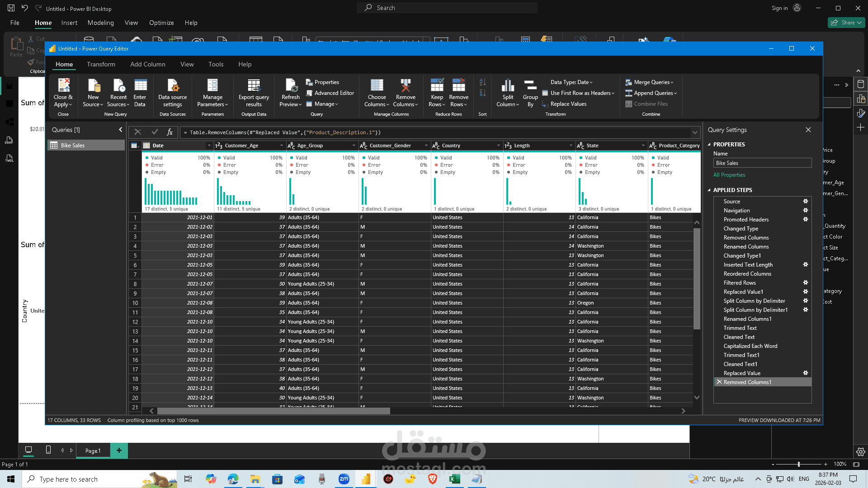Open settings gear for Filtered Rows step
The height and width of the screenshot is (488, 868).
click(806, 283)
